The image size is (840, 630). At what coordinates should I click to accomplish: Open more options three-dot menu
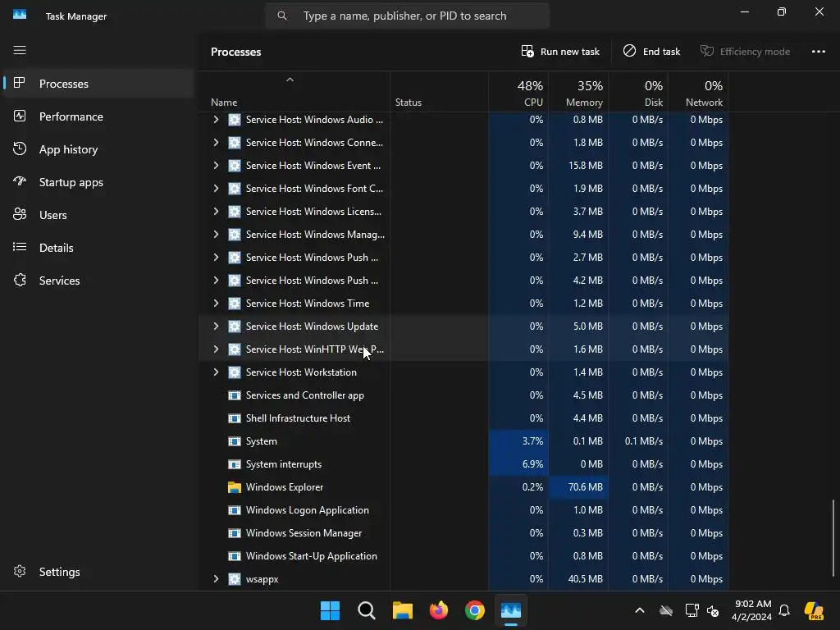818,52
